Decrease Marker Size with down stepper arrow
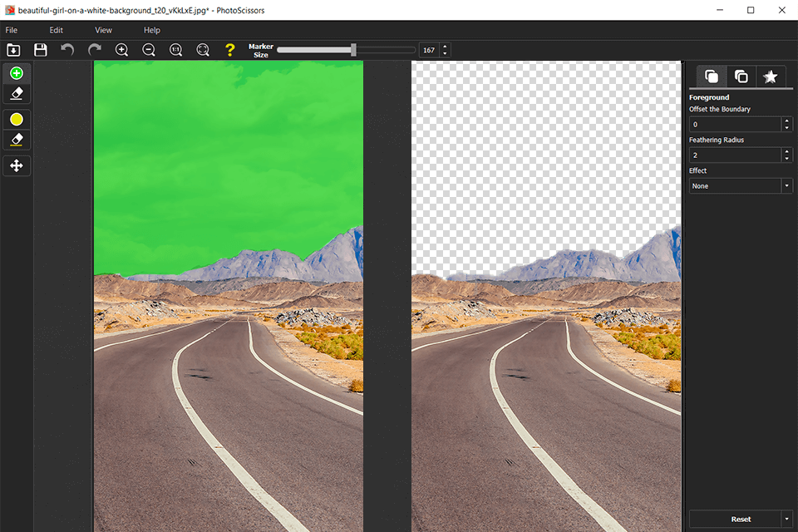The height and width of the screenshot is (532, 798). pyautogui.click(x=445, y=53)
